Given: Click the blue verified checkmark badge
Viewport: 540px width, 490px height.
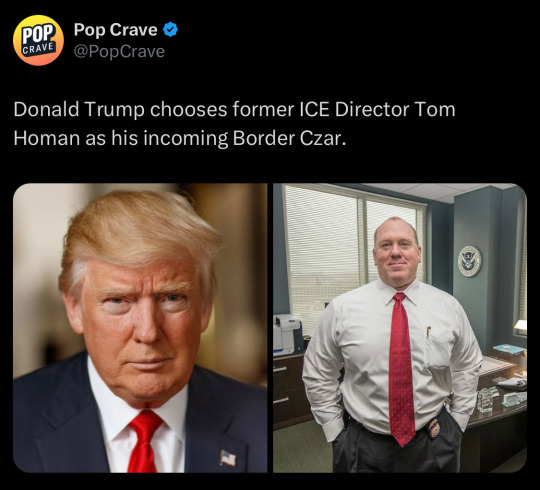Looking at the screenshot, I should pyautogui.click(x=170, y=30).
